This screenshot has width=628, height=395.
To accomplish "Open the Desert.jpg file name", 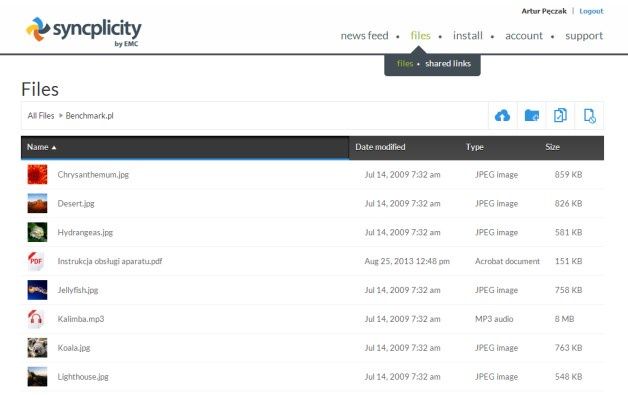I will click(76, 204).
